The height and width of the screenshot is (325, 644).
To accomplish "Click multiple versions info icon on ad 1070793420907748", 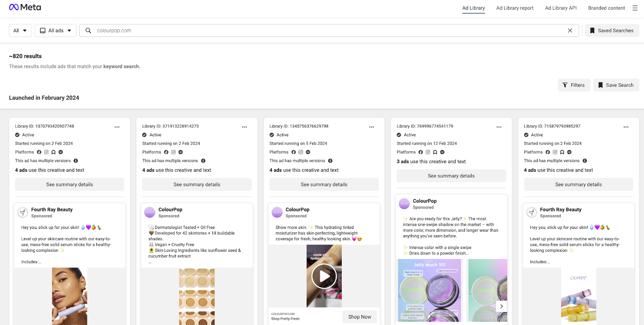I will click(76, 161).
